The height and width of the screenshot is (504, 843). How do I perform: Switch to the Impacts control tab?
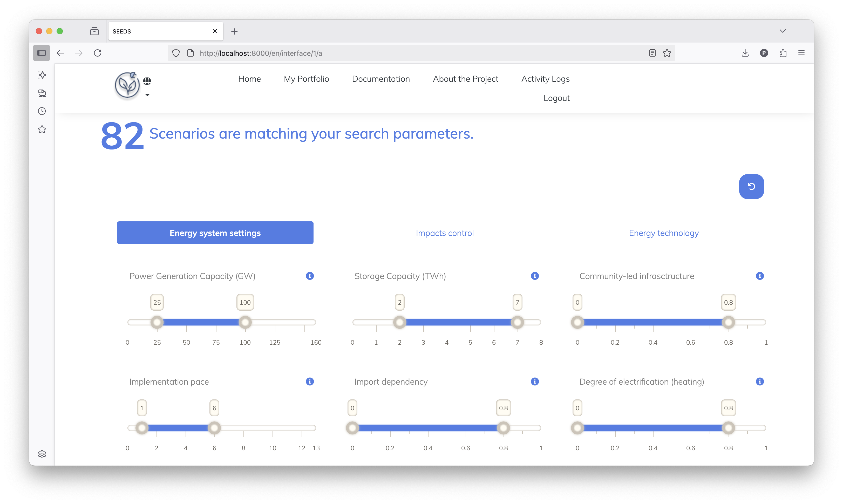click(444, 233)
